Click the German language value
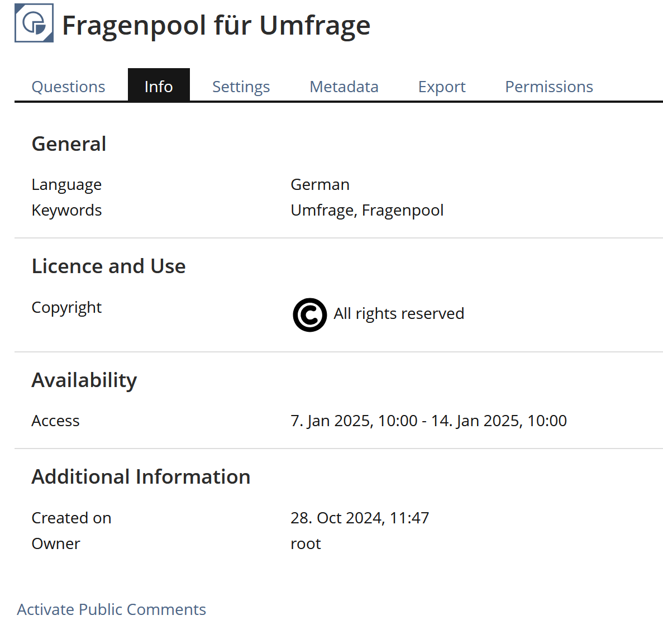The width and height of the screenshot is (663, 644). point(320,184)
